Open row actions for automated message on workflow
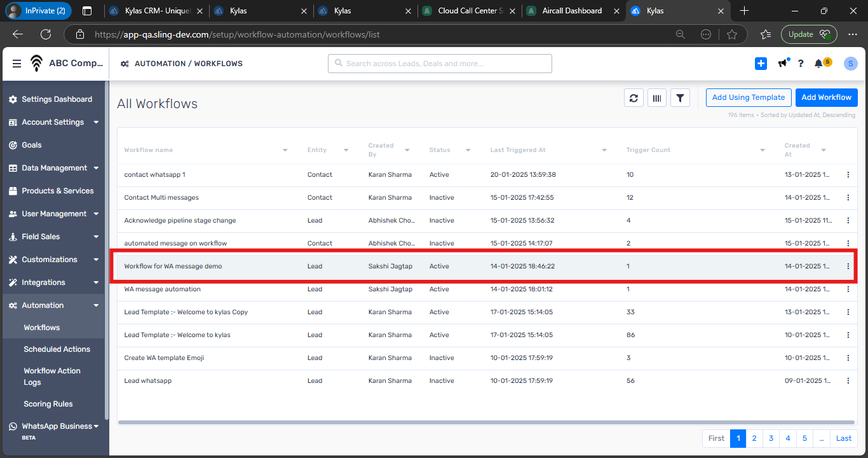The width and height of the screenshot is (868, 458). pyautogui.click(x=848, y=242)
